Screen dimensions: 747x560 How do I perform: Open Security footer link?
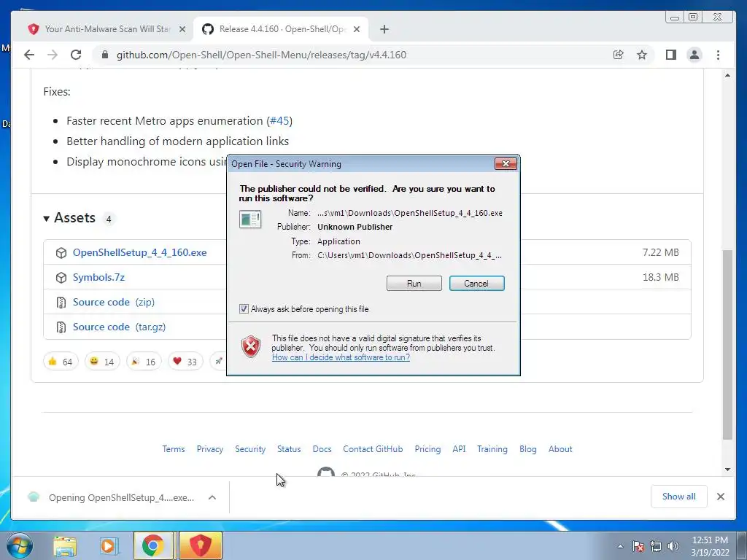(x=250, y=449)
